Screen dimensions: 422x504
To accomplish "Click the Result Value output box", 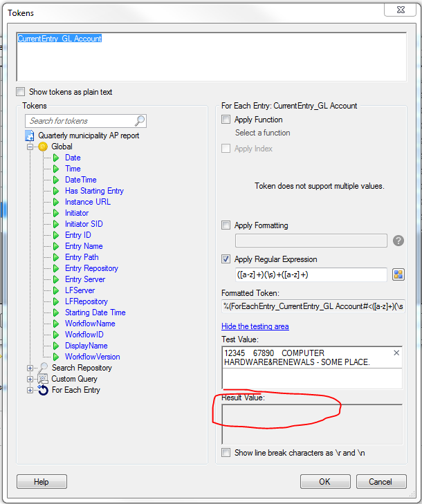I will click(x=312, y=424).
